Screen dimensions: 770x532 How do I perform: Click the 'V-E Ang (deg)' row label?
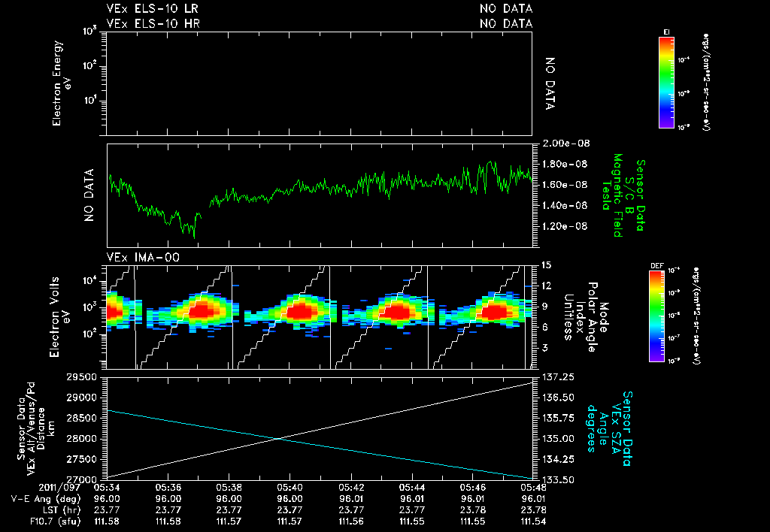coord(46,499)
